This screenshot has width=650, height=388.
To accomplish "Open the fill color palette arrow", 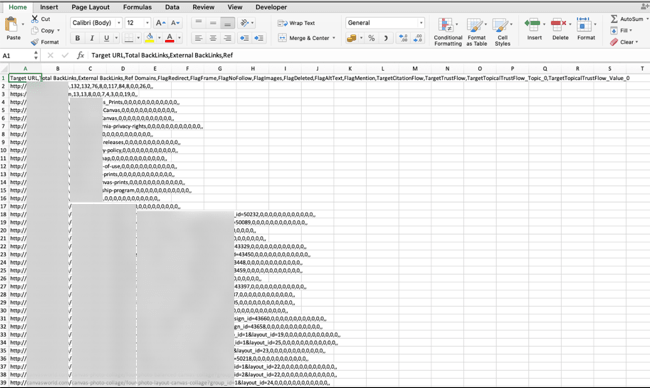I will (159, 38).
